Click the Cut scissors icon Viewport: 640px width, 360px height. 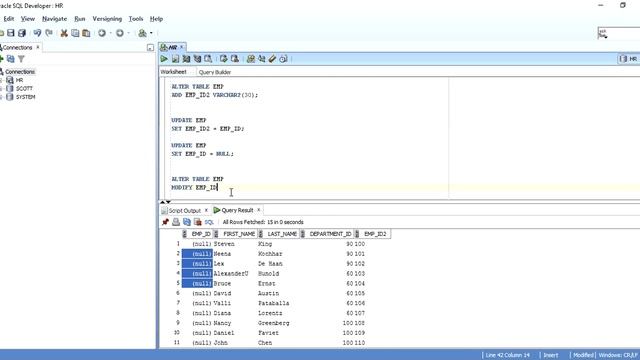pos(64,33)
